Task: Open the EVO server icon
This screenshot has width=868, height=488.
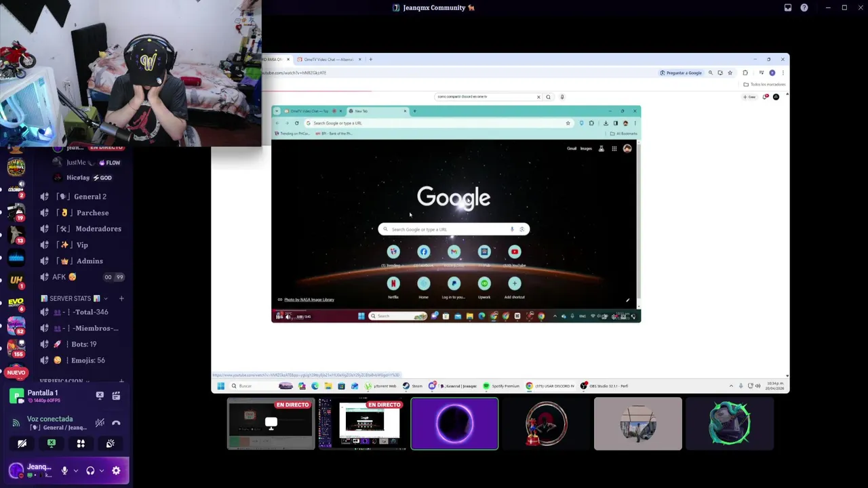Action: [16, 302]
